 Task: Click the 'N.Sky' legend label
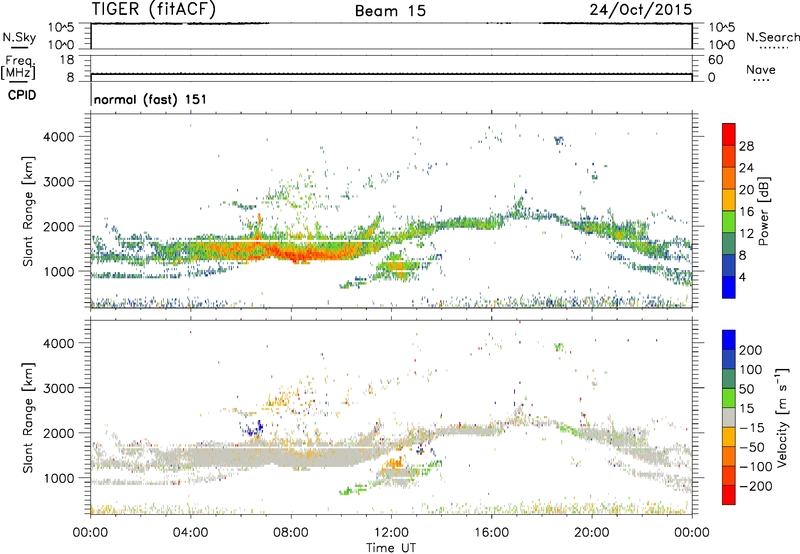[19, 37]
